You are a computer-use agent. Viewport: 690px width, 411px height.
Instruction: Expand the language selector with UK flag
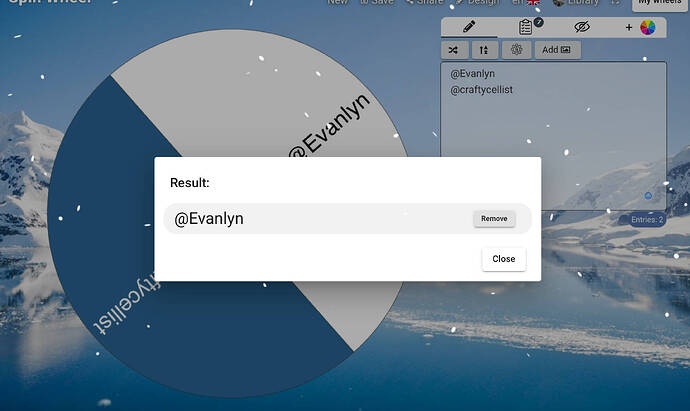[526, 3]
